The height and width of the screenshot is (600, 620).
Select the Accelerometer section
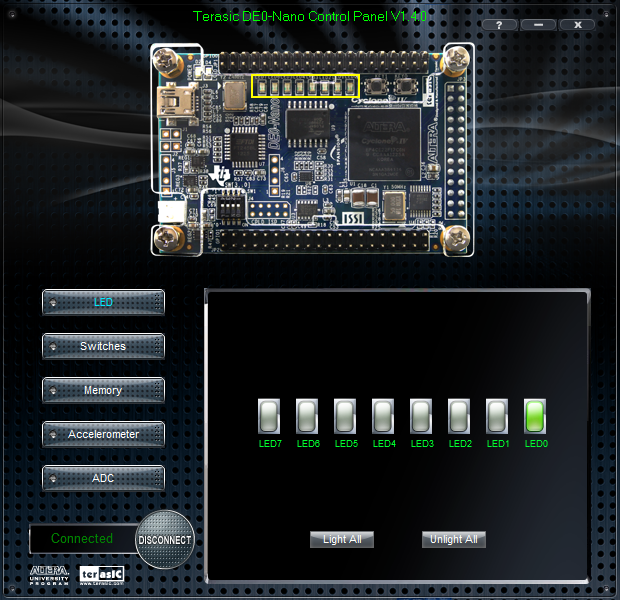(103, 434)
